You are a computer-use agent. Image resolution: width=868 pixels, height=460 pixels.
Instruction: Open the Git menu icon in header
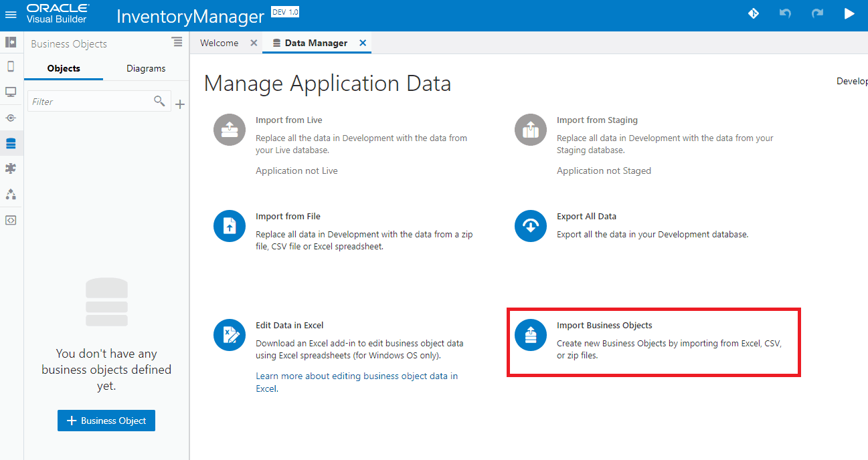coord(754,13)
